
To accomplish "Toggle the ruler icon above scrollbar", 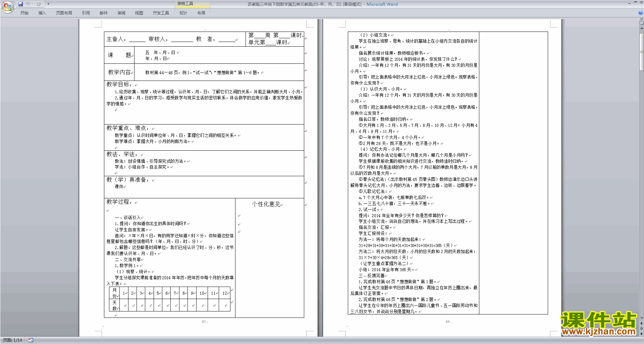I will coord(642,23).
